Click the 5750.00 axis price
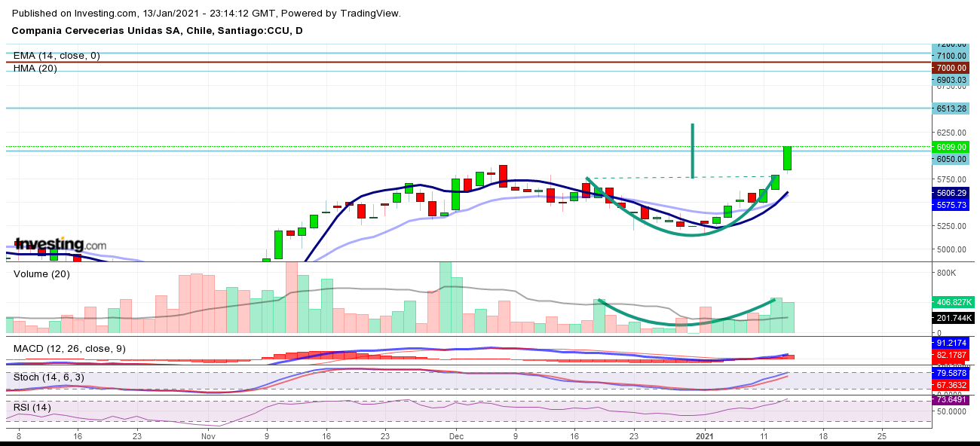The image size is (980, 446). coord(952,179)
